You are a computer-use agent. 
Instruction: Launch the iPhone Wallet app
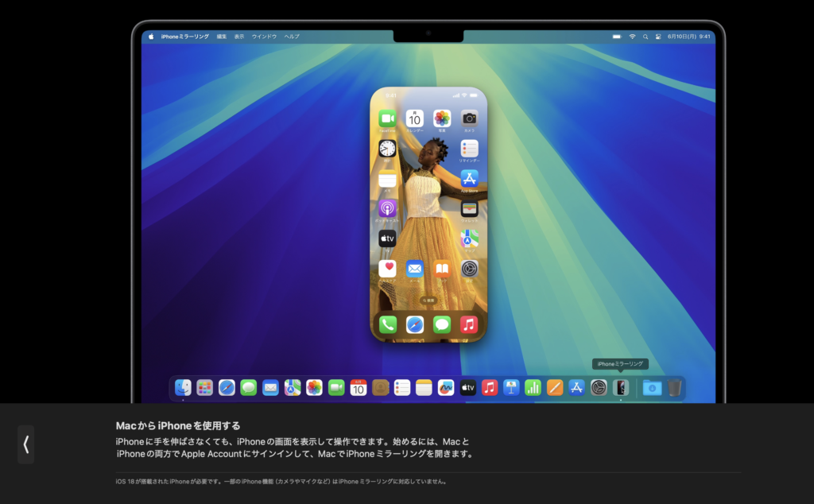469,208
